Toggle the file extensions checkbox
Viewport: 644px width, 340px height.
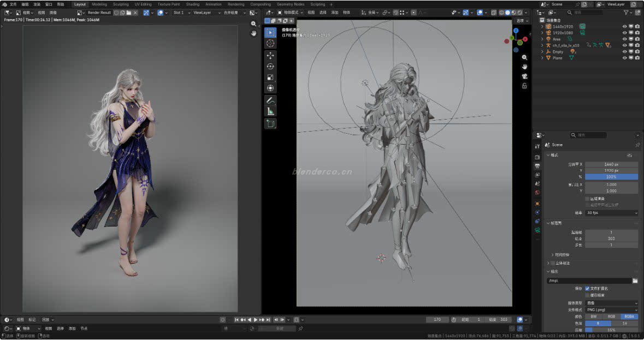588,288
